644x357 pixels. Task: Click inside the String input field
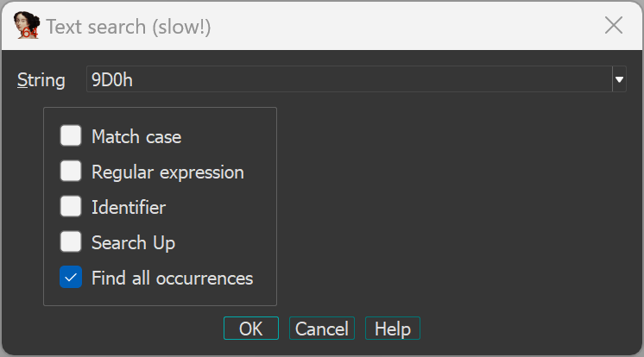(345, 80)
